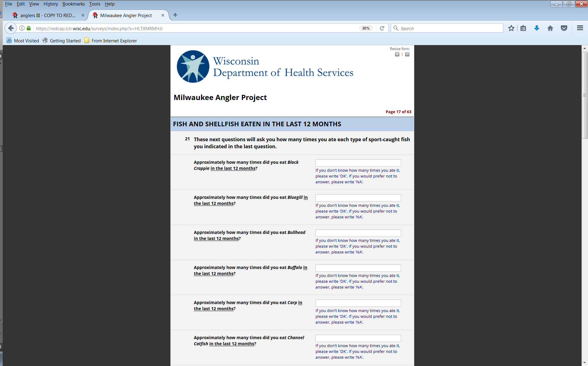Open the downloads arrow icon
Viewport: 588px width, 366px height.
[x=537, y=28]
